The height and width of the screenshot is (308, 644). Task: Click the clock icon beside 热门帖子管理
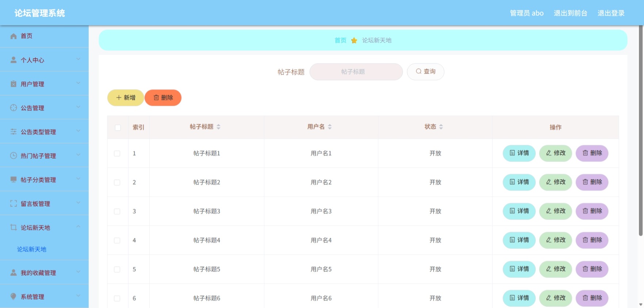(14, 155)
